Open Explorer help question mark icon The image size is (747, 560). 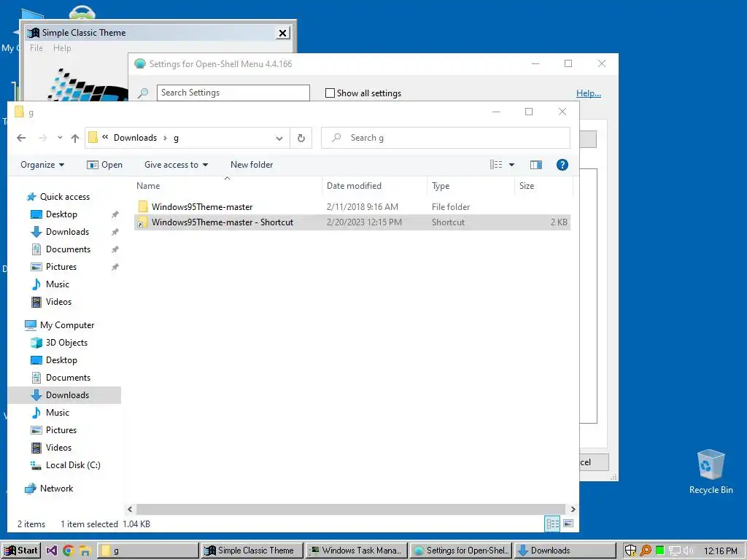[562, 165]
